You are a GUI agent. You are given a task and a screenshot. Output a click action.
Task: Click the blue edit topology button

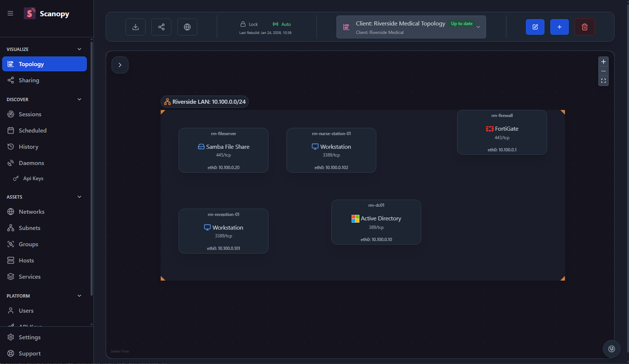pos(535,27)
